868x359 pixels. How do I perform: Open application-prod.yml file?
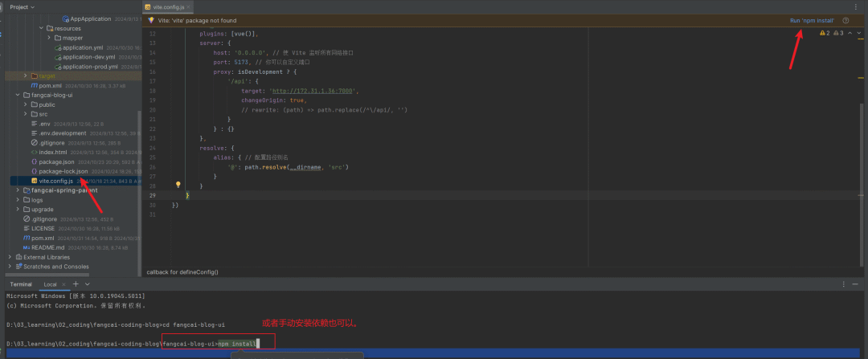point(90,67)
